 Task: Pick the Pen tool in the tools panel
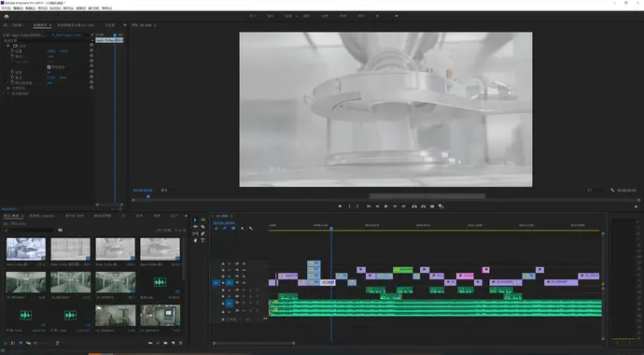pyautogui.click(x=203, y=234)
